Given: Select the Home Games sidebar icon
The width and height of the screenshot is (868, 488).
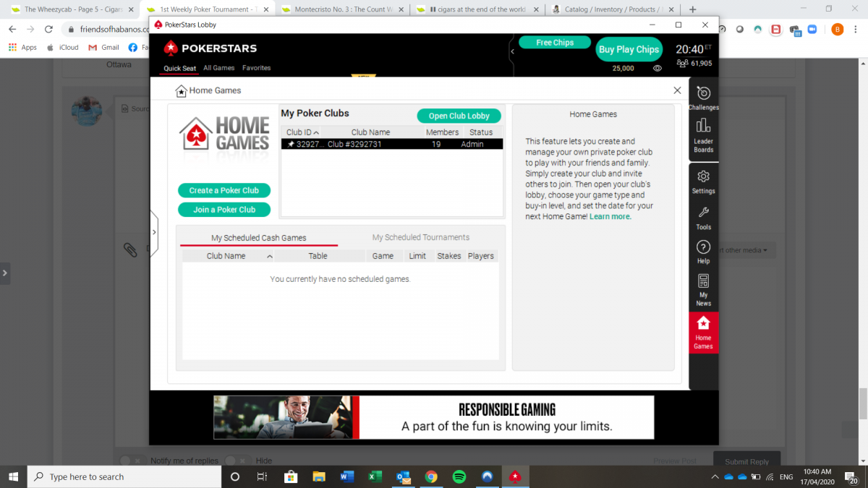Looking at the screenshot, I should coord(703,333).
